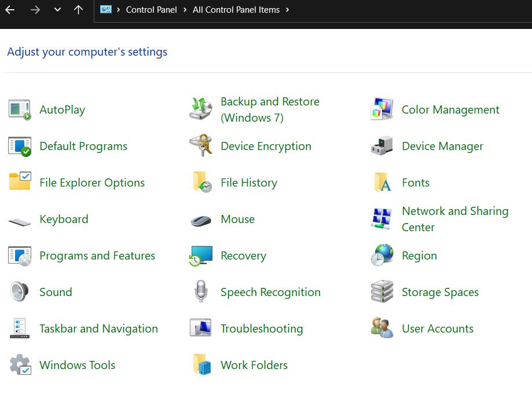Open the Speech Recognition link

click(270, 292)
